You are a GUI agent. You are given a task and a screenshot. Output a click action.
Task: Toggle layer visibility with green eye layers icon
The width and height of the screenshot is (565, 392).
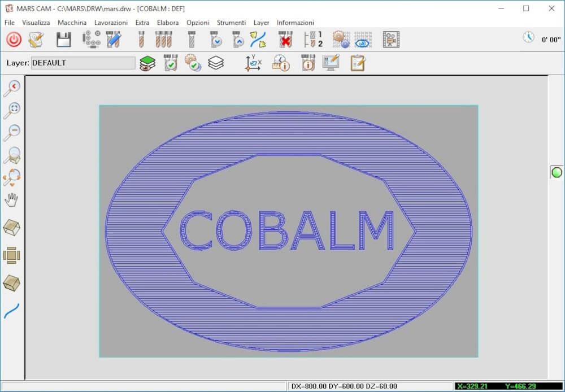point(147,63)
